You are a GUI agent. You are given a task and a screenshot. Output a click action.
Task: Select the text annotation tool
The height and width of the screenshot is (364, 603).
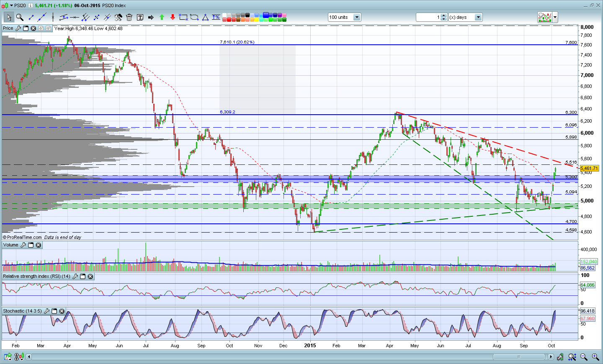point(140,17)
